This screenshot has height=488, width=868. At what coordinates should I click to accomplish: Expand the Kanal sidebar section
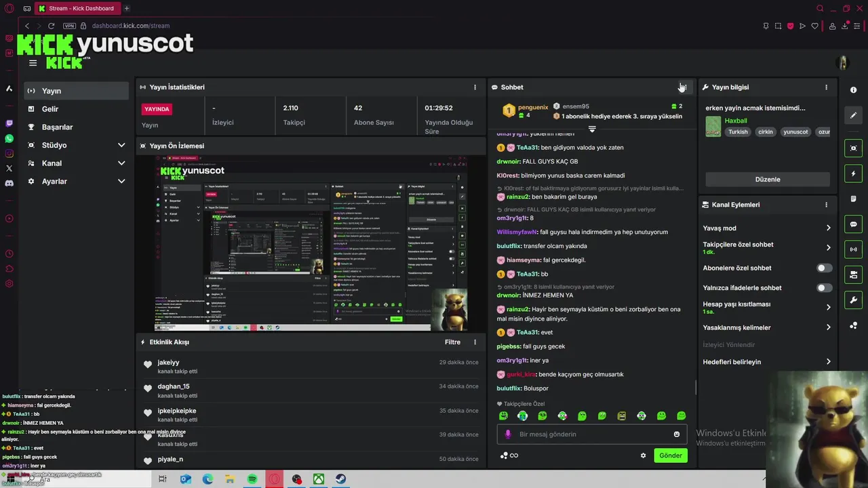121,163
